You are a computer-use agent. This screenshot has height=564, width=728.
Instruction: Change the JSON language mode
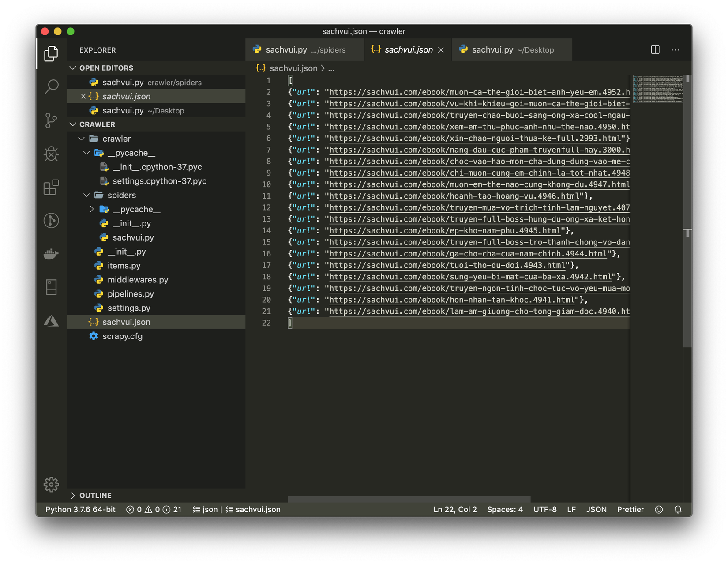pos(596,509)
